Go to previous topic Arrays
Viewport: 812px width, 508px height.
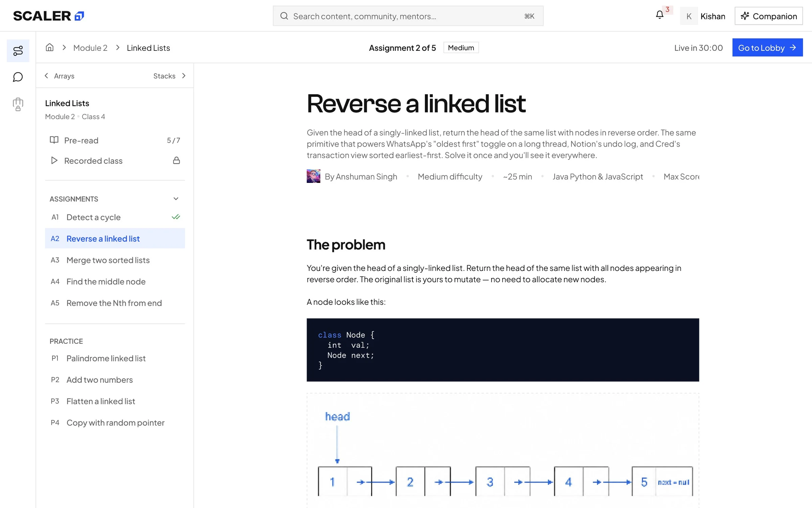(60, 76)
